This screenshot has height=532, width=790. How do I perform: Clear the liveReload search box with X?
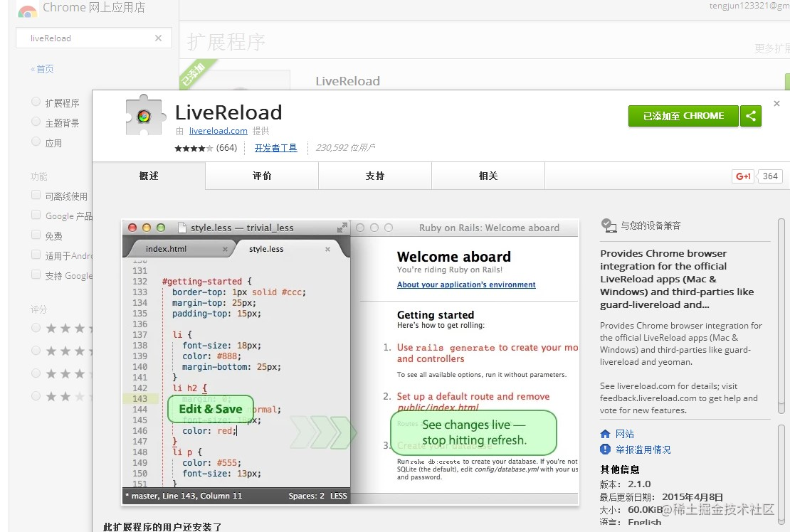[158, 38]
